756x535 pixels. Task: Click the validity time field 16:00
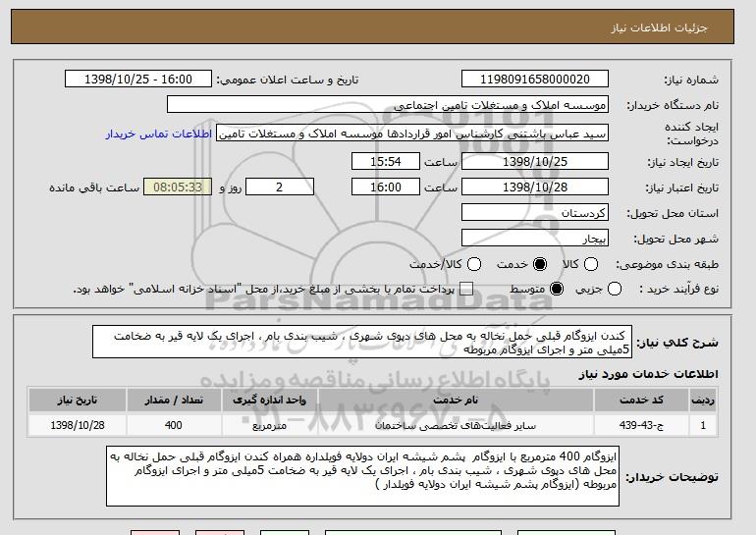click(x=386, y=187)
